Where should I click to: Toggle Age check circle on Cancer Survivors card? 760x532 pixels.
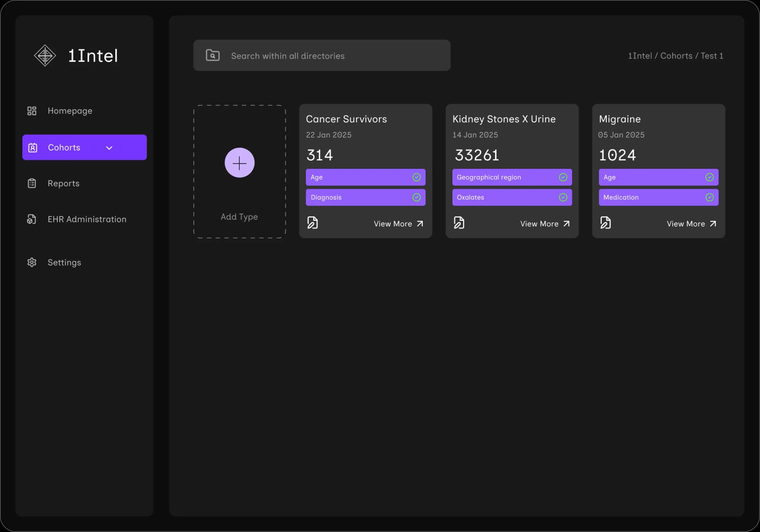pyautogui.click(x=416, y=177)
